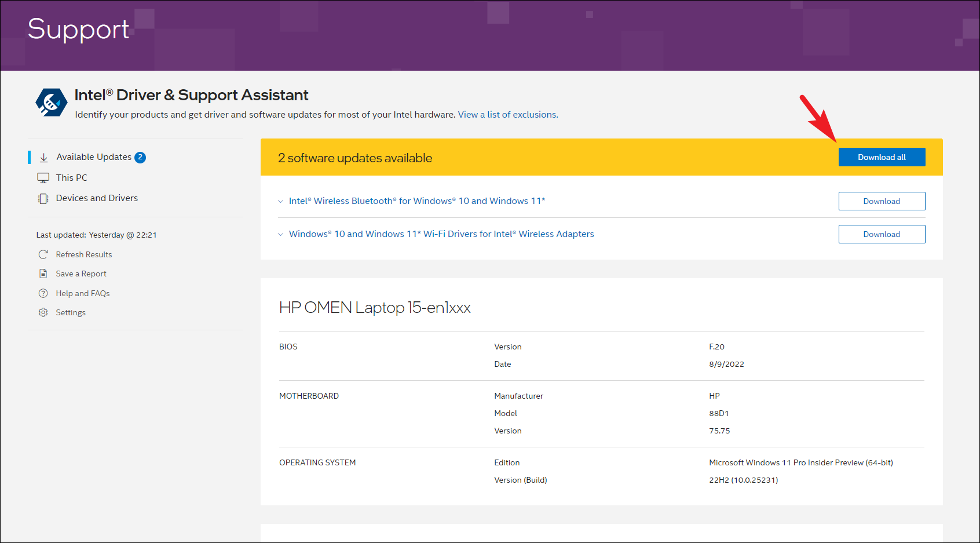This screenshot has height=543, width=980.
Task: Click the OS build value 22H2 (10.0.25231)
Action: tap(744, 480)
